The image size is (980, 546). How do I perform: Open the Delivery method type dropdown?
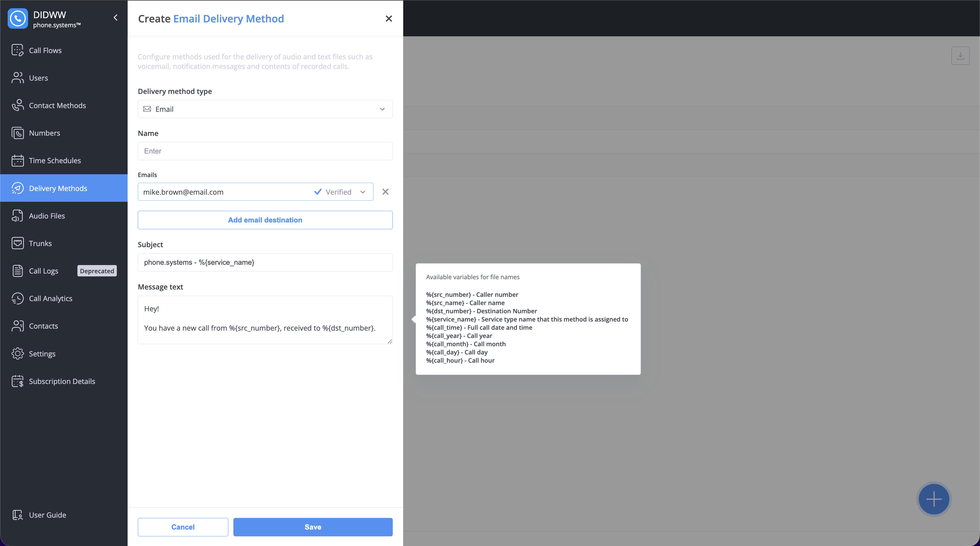pyautogui.click(x=265, y=109)
